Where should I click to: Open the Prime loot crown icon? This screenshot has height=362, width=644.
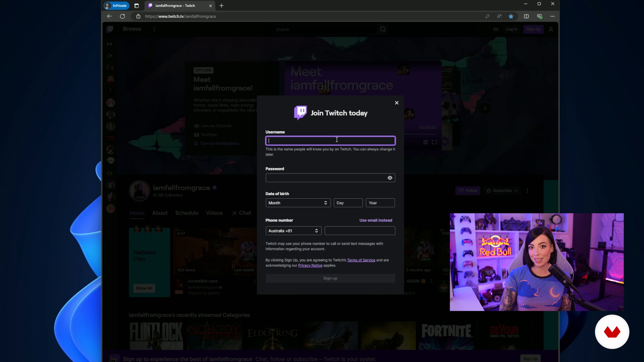click(496, 29)
